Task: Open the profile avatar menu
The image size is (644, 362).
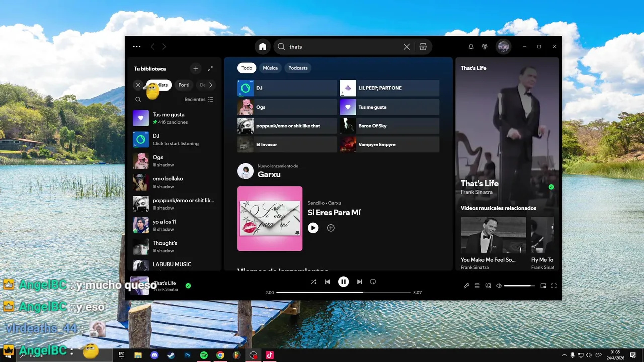Action: tap(503, 47)
